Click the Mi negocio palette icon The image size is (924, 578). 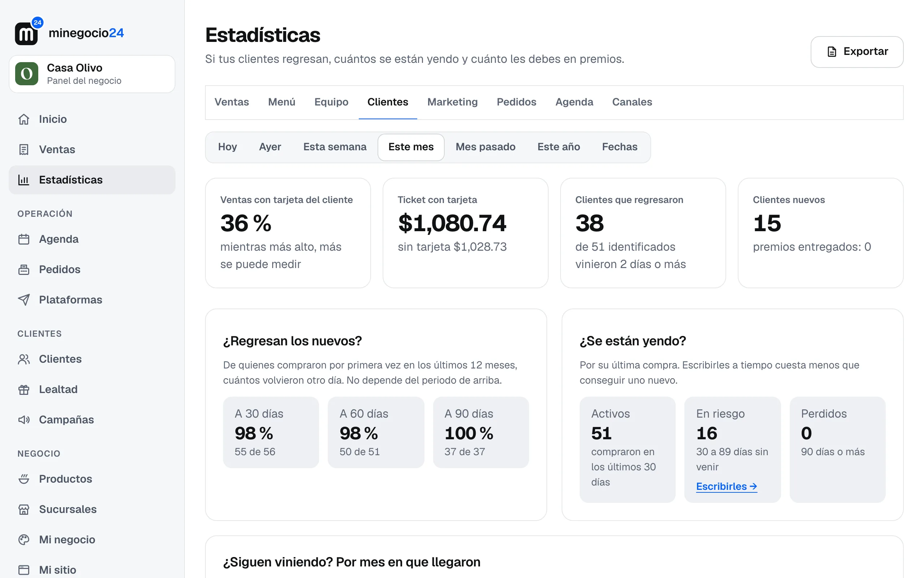click(x=24, y=540)
